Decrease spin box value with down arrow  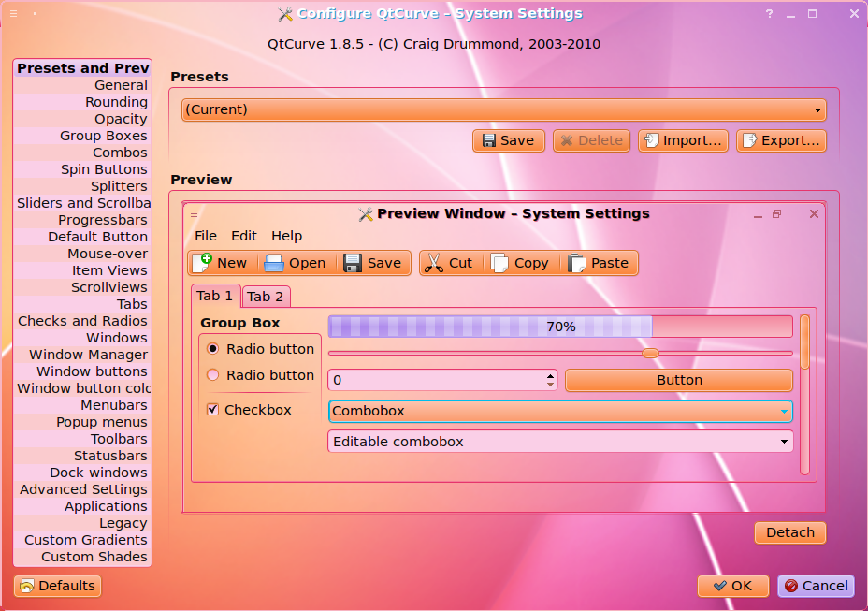pyautogui.click(x=550, y=384)
